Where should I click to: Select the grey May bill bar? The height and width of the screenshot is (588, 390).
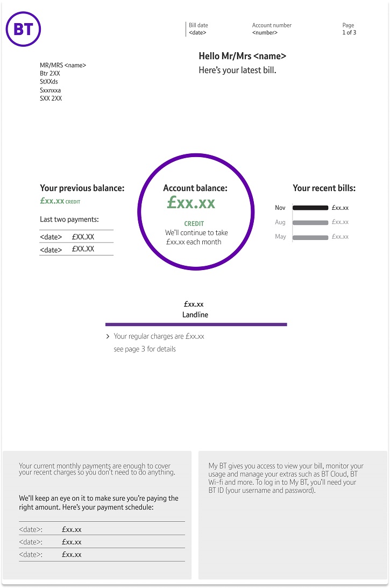point(310,237)
